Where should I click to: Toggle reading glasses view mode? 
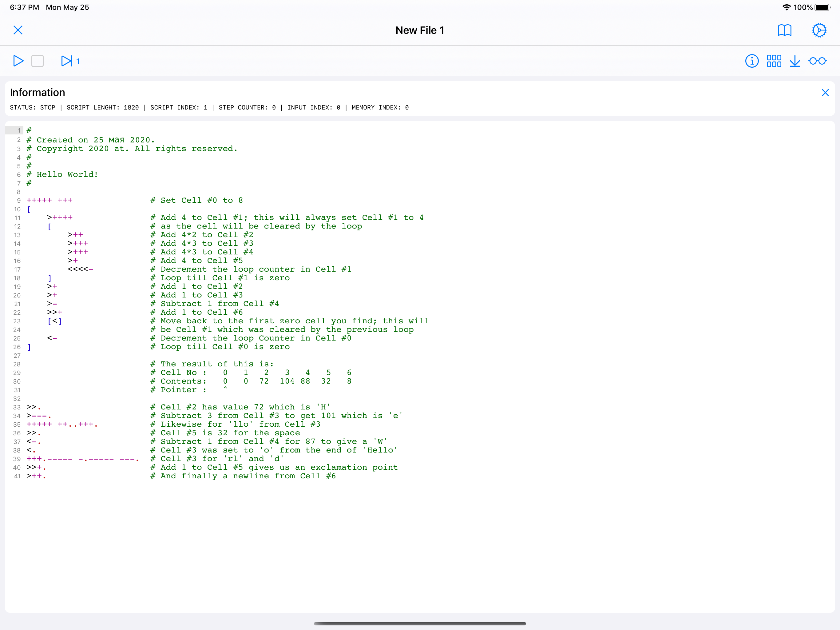818,61
